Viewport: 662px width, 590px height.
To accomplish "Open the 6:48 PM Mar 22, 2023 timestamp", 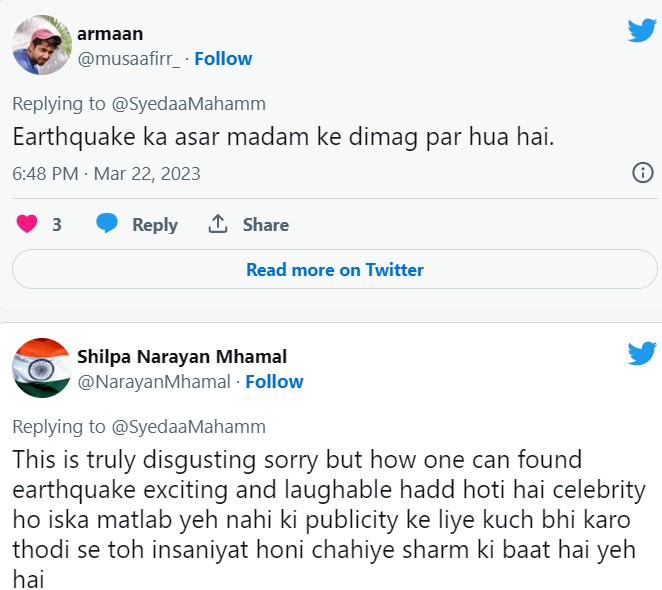I will pos(106,173).
